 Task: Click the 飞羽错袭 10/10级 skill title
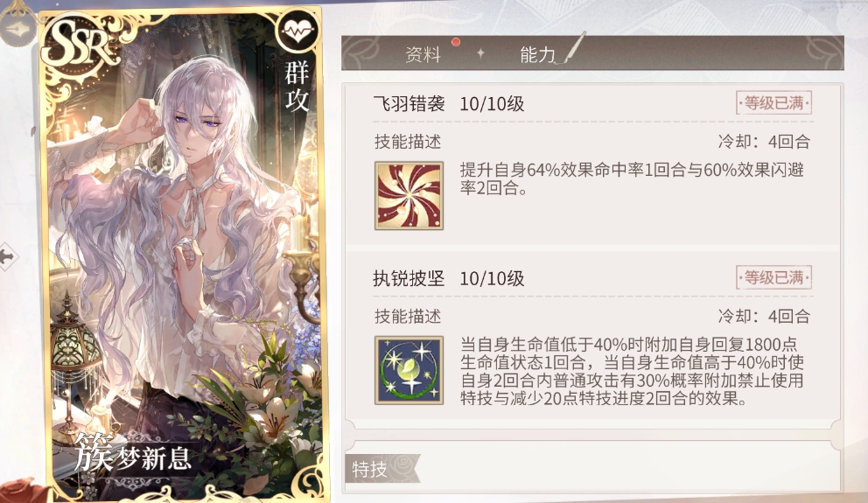(x=448, y=103)
